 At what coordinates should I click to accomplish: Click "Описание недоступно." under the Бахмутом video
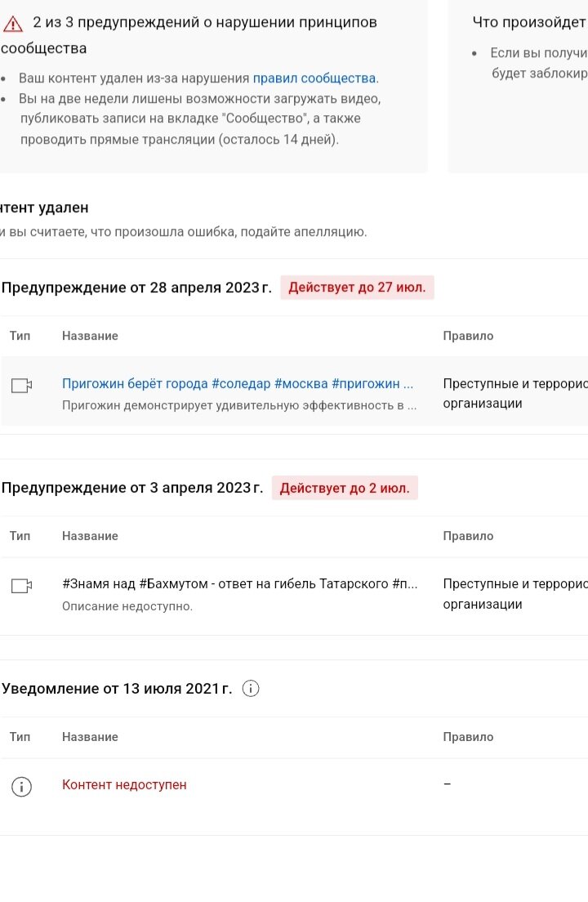coord(127,606)
